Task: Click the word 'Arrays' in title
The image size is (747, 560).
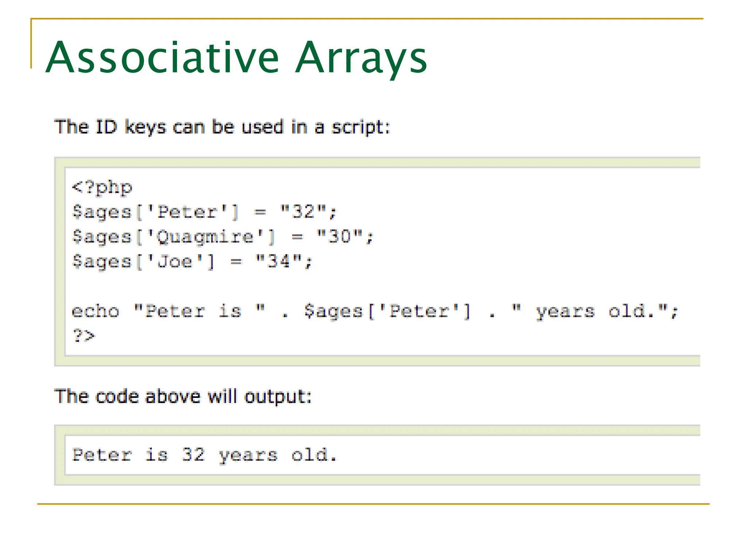Action: click(361, 58)
